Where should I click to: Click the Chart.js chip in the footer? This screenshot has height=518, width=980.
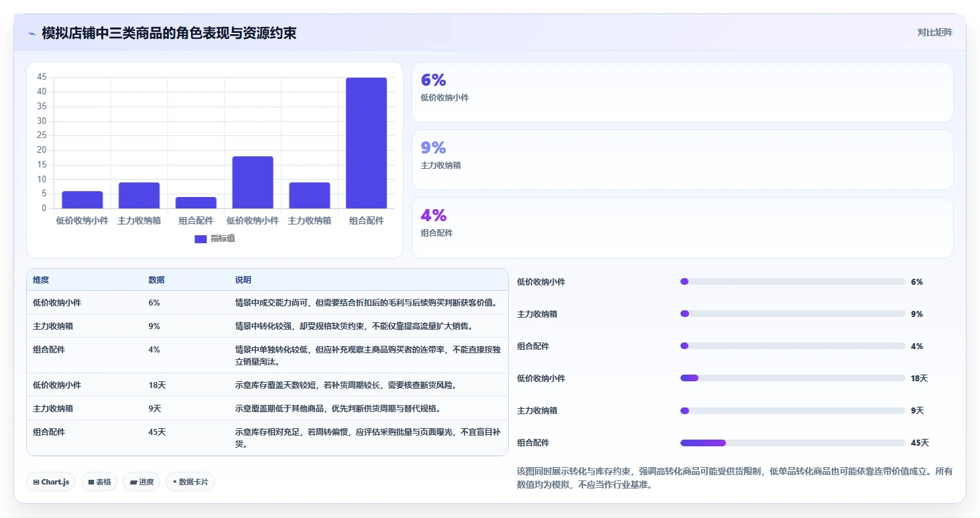pyautogui.click(x=51, y=482)
